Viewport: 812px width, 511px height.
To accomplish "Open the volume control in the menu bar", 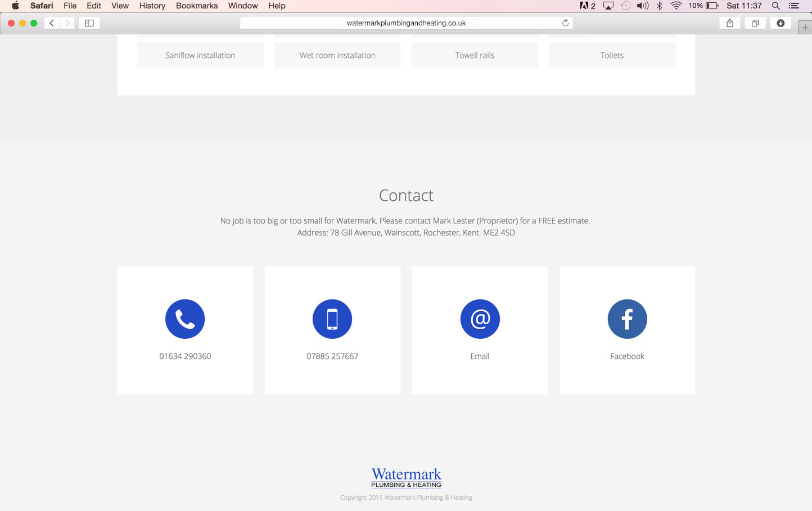I will click(642, 6).
